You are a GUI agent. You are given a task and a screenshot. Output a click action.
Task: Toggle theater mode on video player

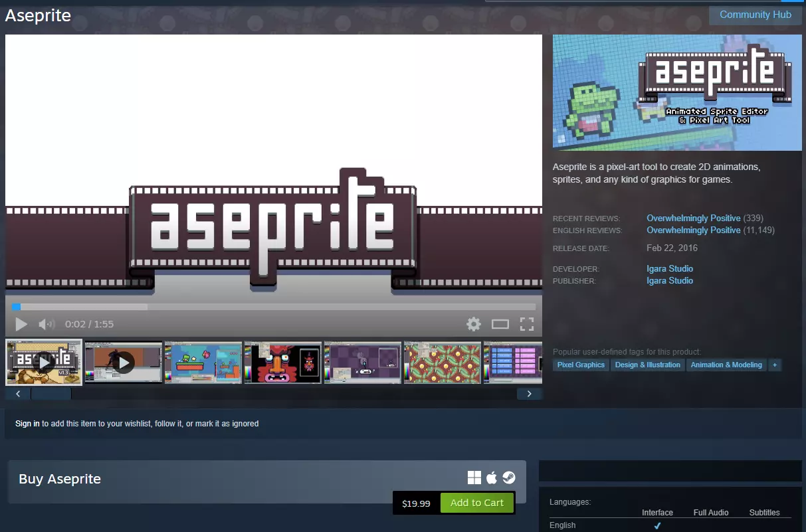500,324
